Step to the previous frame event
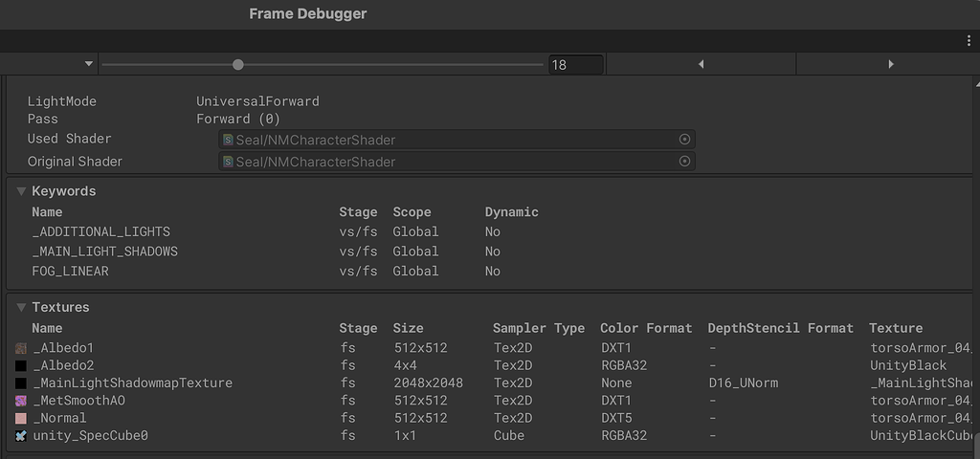 coord(702,64)
